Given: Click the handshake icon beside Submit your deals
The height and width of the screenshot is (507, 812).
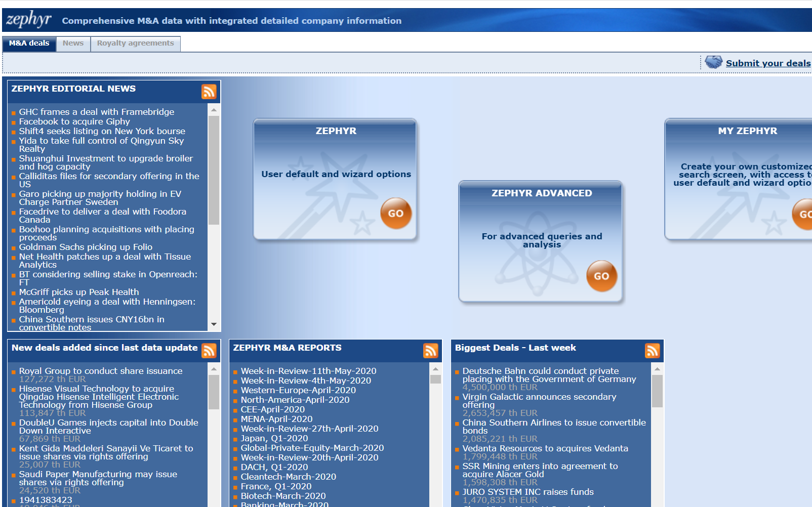Looking at the screenshot, I should [x=714, y=62].
